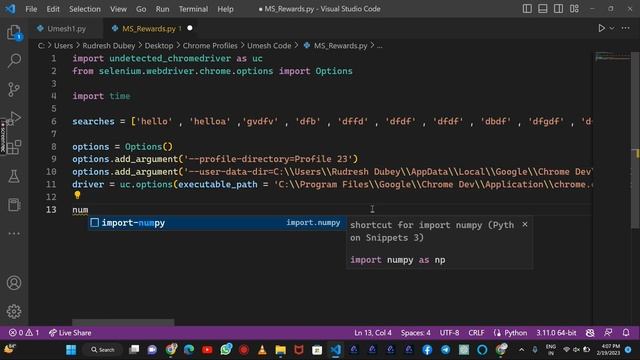Open the Terminal menu
Image resolution: width=640 pixels, height=360 pixels.
tap(193, 9)
